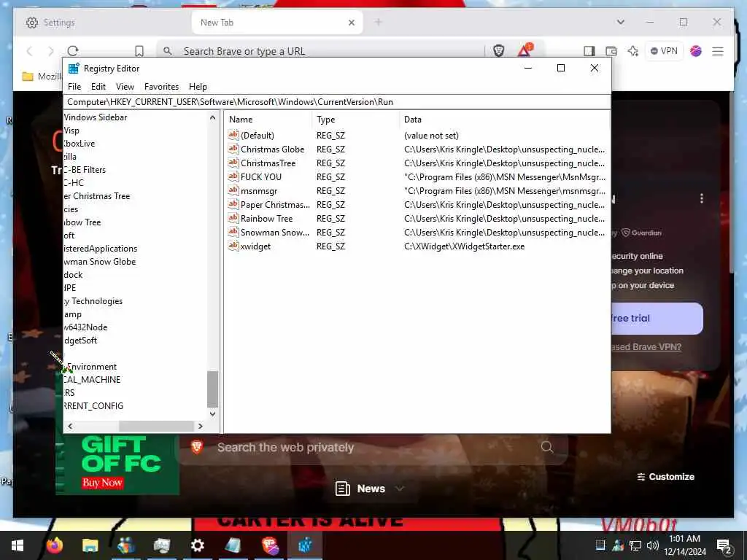The height and width of the screenshot is (560, 747).
Task: Open the Brave profile avatar icon
Action: coord(695,51)
